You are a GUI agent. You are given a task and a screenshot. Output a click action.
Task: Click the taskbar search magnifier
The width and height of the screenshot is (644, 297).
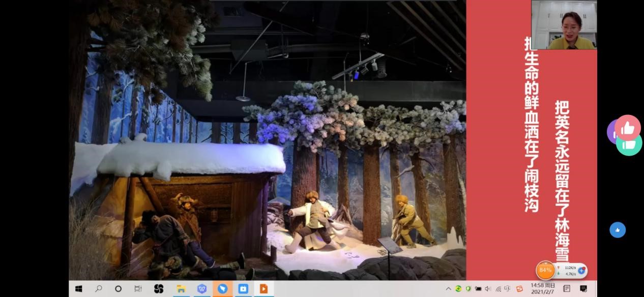(x=98, y=289)
